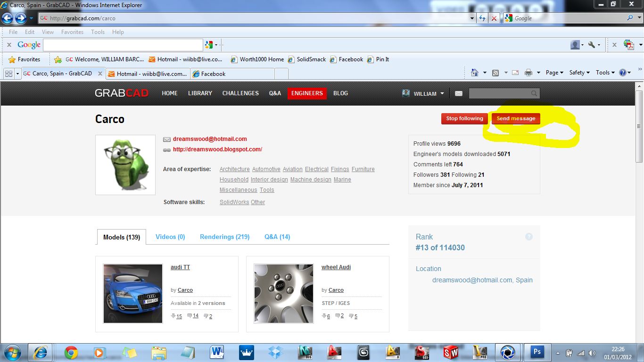This screenshot has height=362, width=644.
Task: Click the RSS Feeds icon
Action: click(x=495, y=73)
